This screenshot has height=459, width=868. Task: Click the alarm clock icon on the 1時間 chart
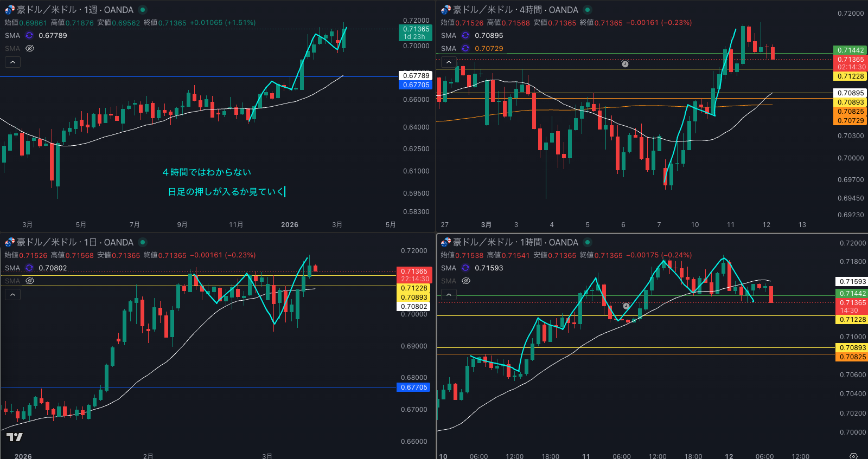coord(626,306)
